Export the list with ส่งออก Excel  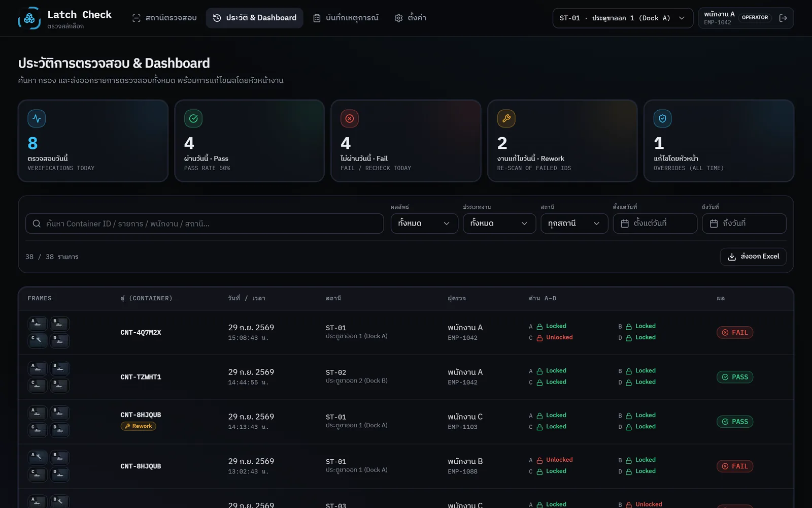pos(753,257)
